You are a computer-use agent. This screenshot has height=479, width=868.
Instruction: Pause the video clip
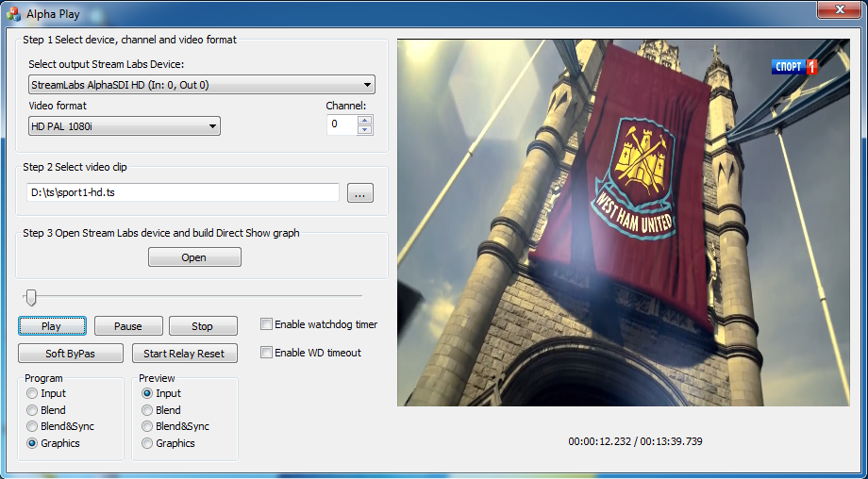[x=128, y=326]
